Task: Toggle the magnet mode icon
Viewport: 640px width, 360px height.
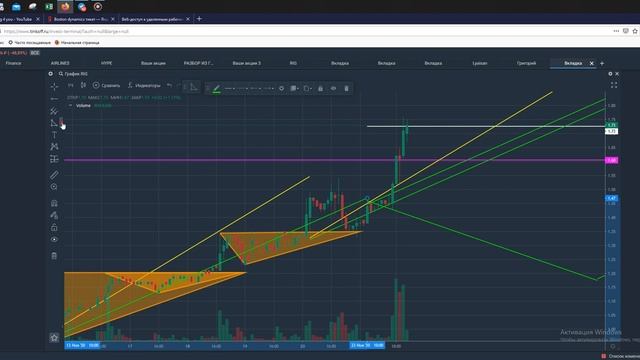Action: pyautogui.click(x=54, y=203)
